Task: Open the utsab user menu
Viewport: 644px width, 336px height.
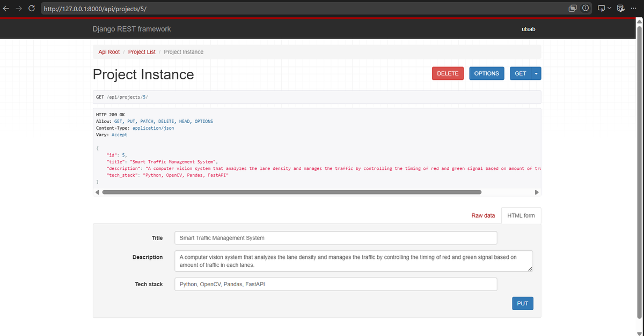Action: click(x=528, y=29)
